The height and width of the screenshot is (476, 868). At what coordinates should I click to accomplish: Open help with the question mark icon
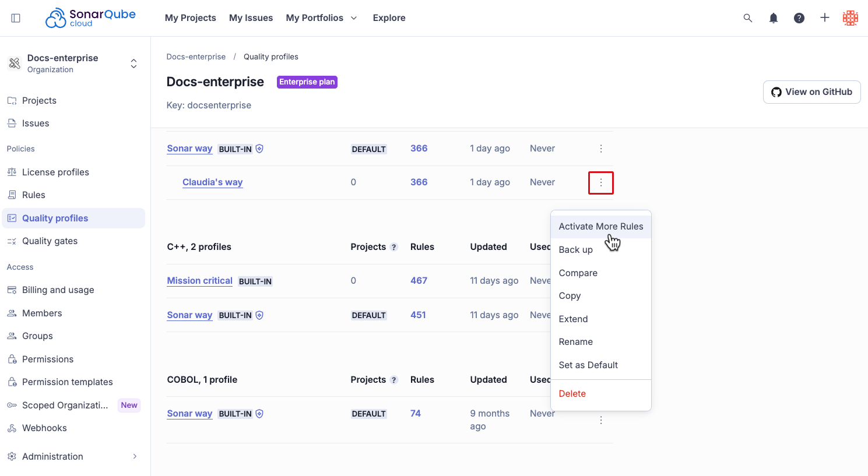[799, 18]
